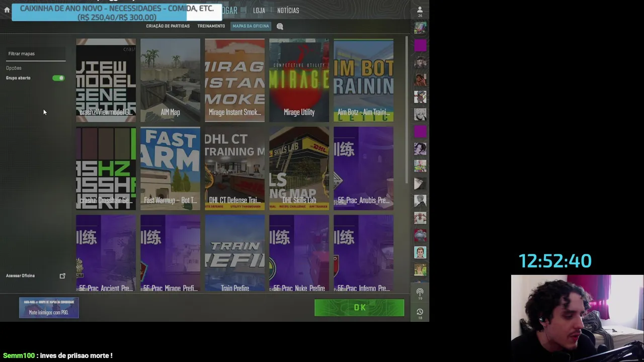Image resolution: width=644 pixels, height=362 pixels.
Task: Select DHL Skills Lab map
Action: pos(299,168)
